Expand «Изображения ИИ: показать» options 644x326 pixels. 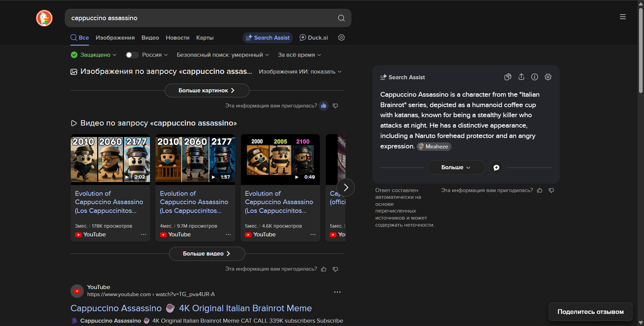pos(299,71)
